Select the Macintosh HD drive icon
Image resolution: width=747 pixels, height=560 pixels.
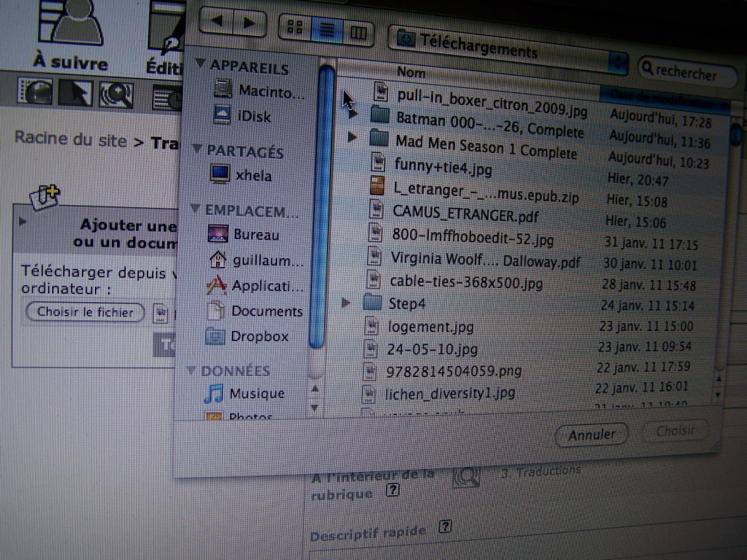(x=222, y=89)
